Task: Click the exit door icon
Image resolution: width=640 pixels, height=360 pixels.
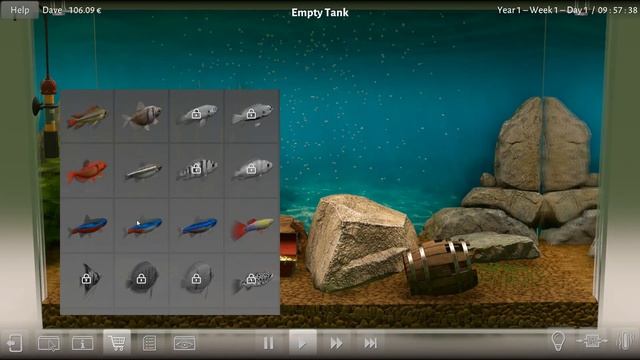Action: (x=14, y=343)
